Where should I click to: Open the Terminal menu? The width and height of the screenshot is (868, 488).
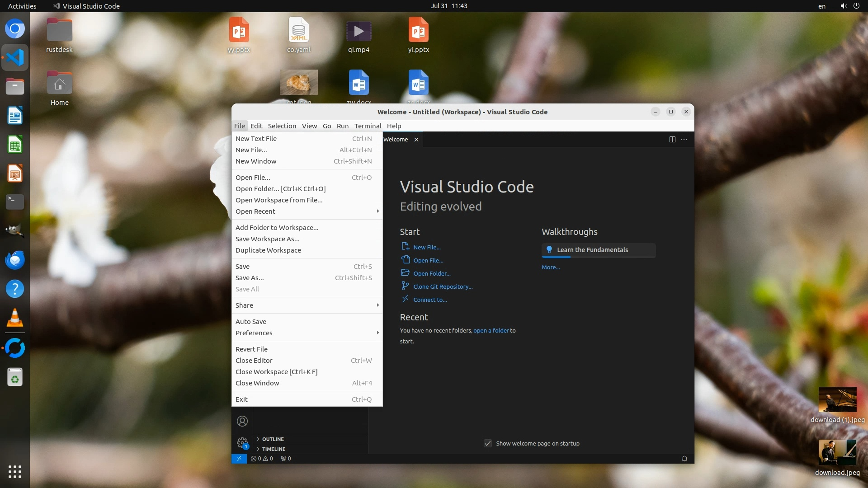[x=368, y=126]
